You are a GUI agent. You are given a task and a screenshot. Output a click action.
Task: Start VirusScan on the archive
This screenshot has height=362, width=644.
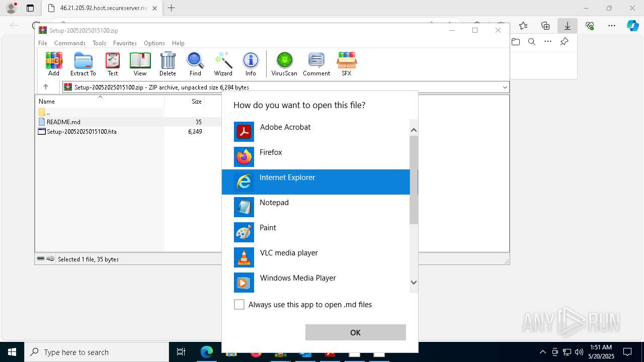point(284,64)
